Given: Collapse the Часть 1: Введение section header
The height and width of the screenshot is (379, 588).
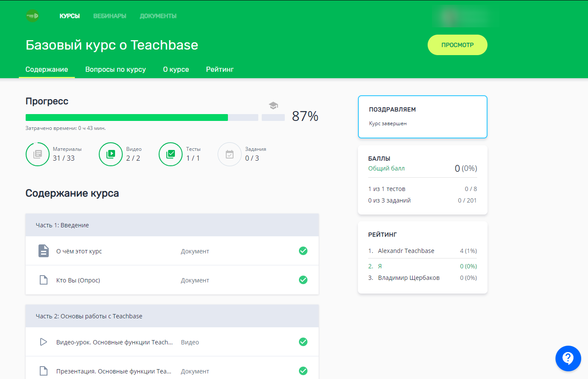Looking at the screenshot, I should [172, 225].
